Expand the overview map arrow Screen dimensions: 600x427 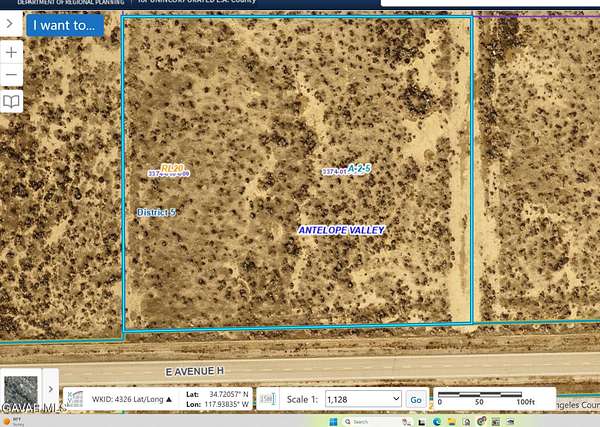[51, 387]
